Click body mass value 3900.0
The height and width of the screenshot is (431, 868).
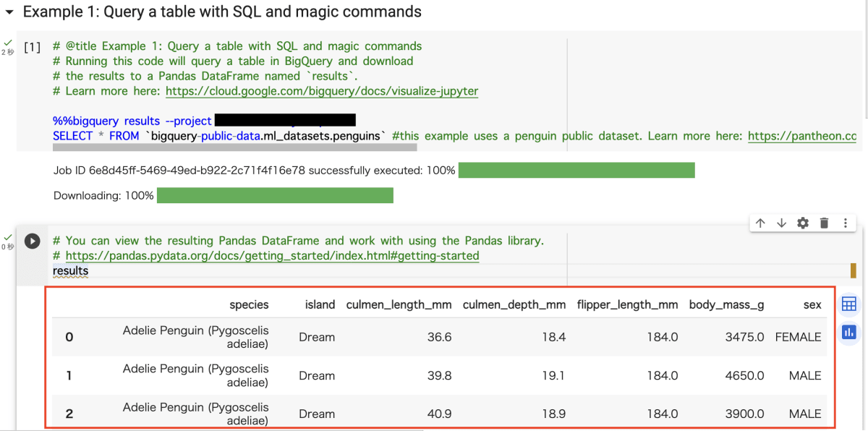[x=745, y=414]
